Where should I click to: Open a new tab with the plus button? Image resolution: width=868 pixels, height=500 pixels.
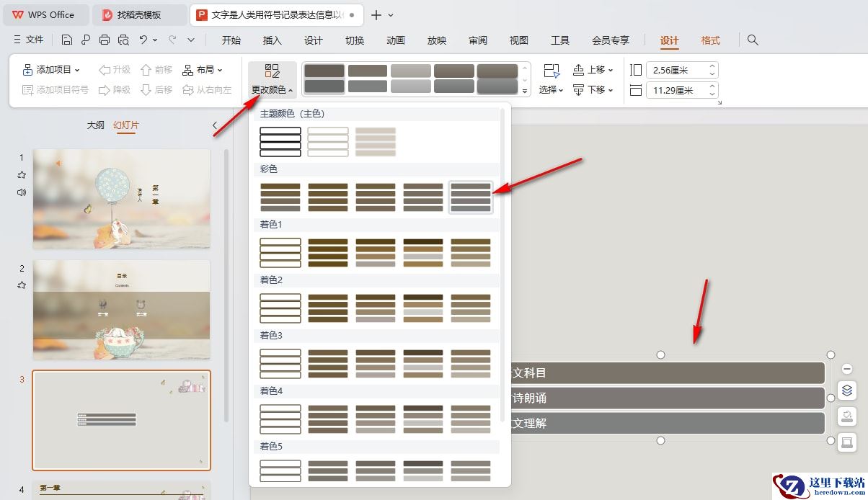coord(376,14)
